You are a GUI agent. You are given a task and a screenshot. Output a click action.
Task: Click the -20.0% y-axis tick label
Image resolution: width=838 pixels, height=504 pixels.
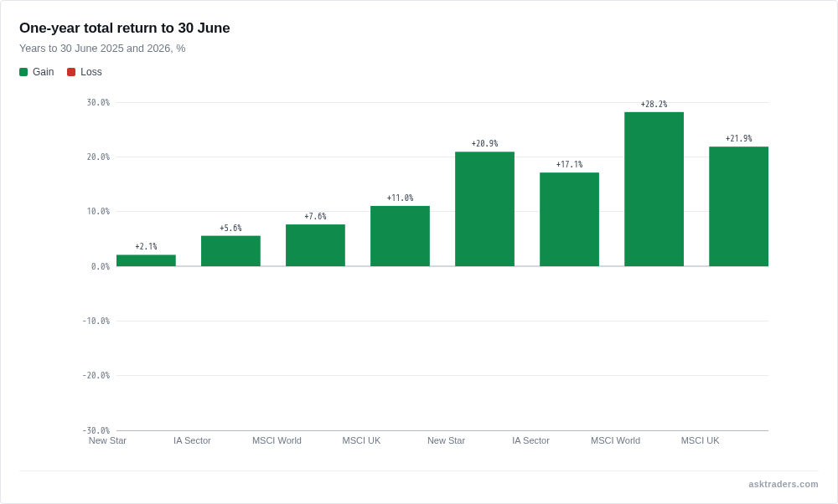(96, 375)
